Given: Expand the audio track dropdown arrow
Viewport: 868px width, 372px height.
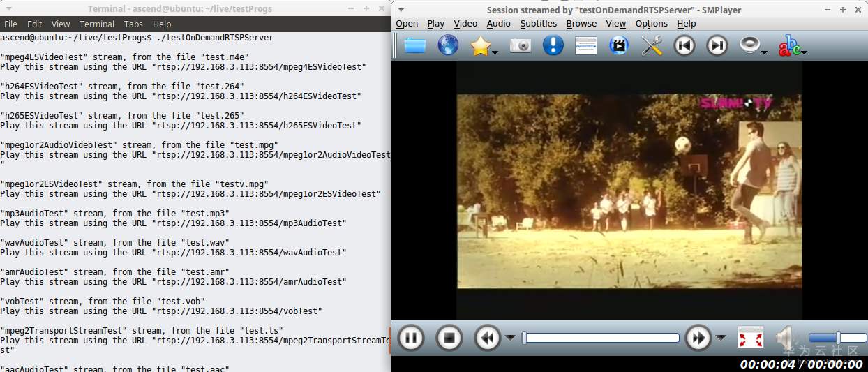Looking at the screenshot, I should point(765,52).
